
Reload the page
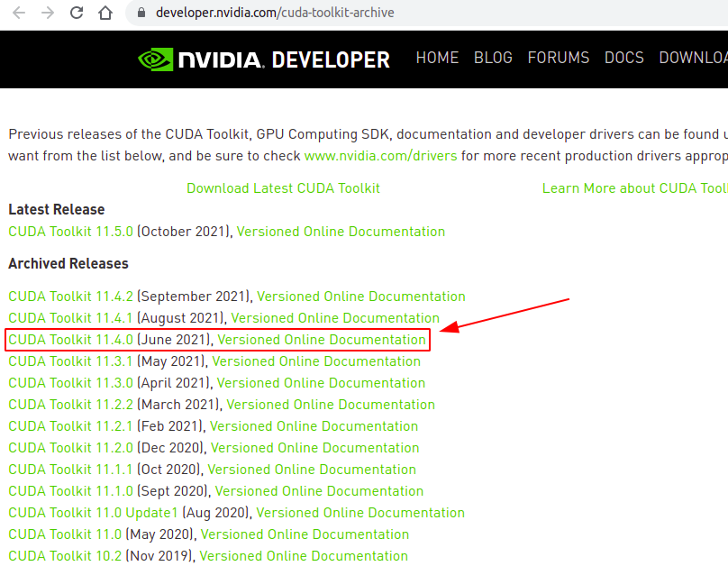point(77,14)
